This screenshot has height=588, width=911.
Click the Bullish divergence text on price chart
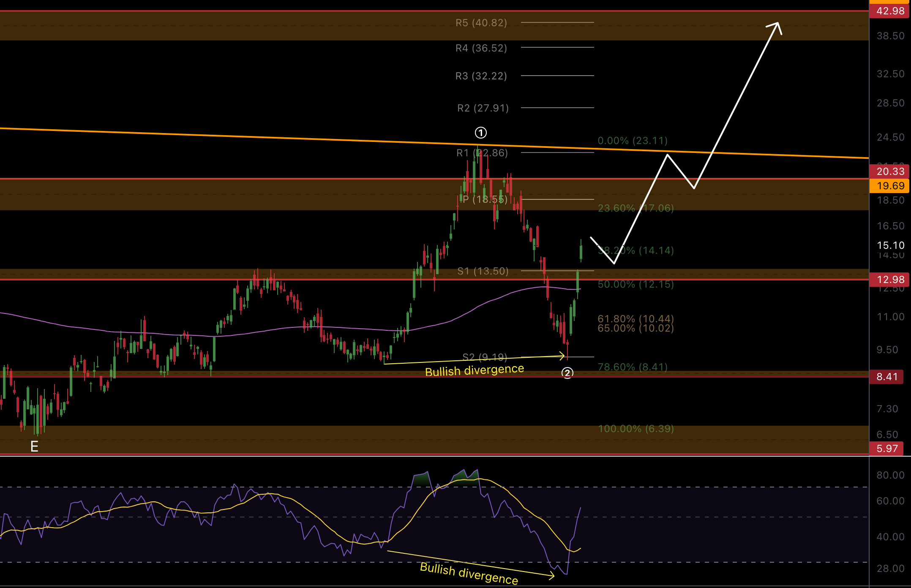[474, 370]
